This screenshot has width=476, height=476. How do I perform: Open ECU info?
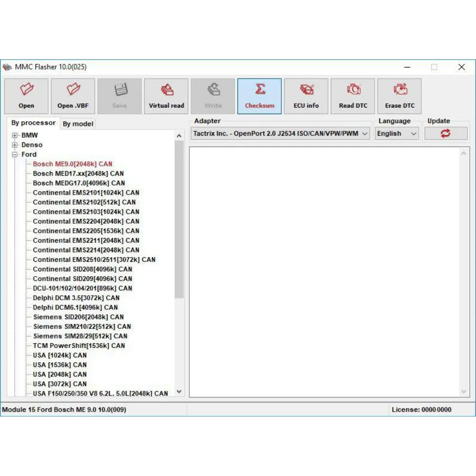point(306,96)
